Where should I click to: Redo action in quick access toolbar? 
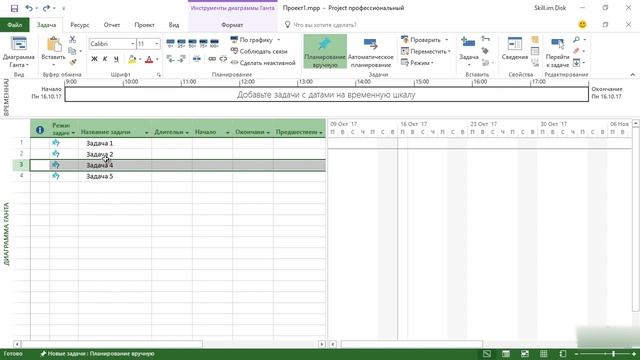[46, 8]
